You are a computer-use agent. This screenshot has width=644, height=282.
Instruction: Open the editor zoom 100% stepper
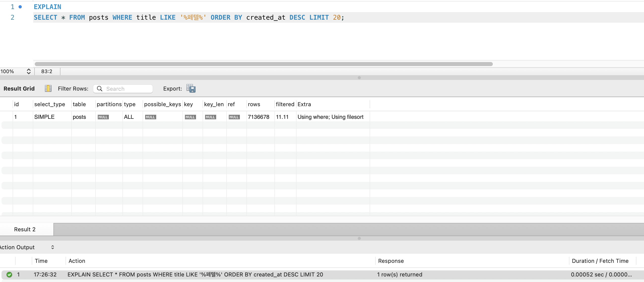(x=28, y=71)
